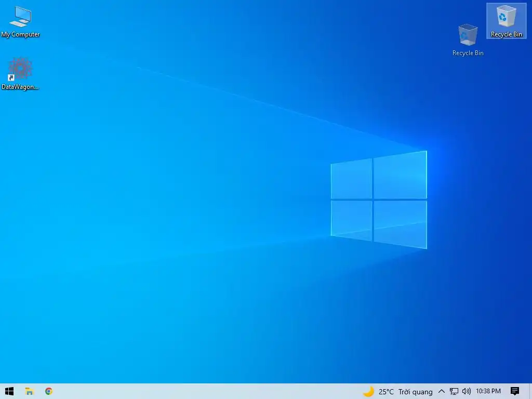Open the Action Center notifications
This screenshot has width=532, height=399.
515,391
